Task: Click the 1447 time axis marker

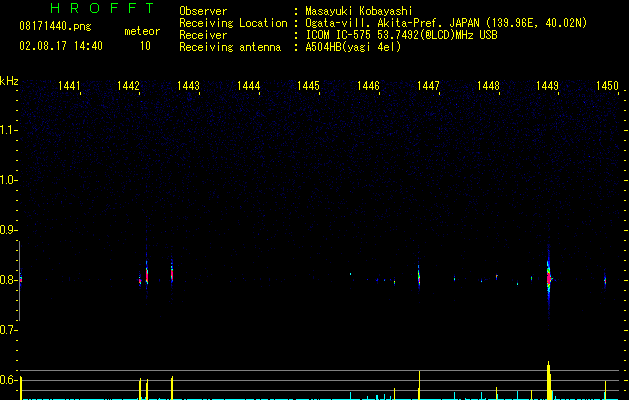Action: click(428, 86)
